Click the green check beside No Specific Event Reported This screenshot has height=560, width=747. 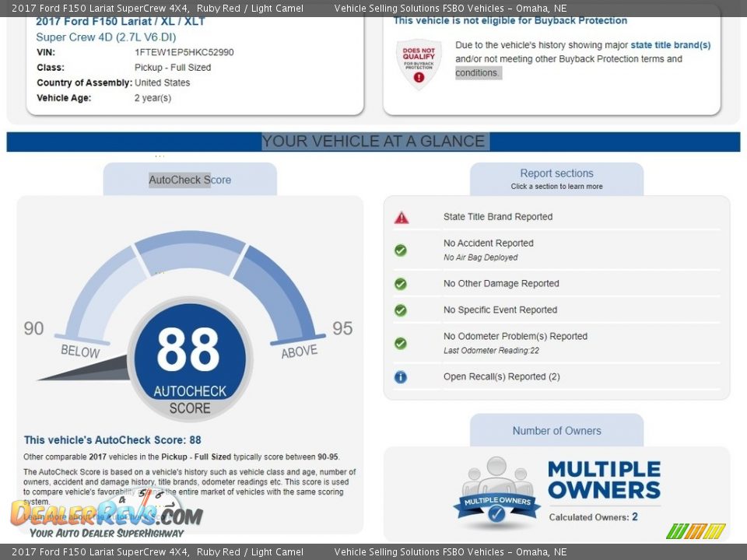[401, 310]
